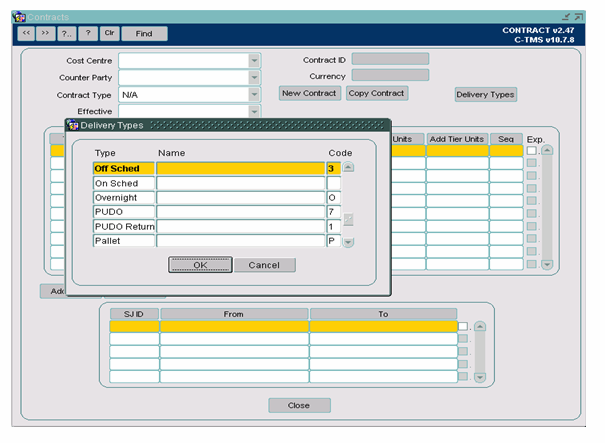Confirm with OK in Delivery Types dialog

coord(200,265)
